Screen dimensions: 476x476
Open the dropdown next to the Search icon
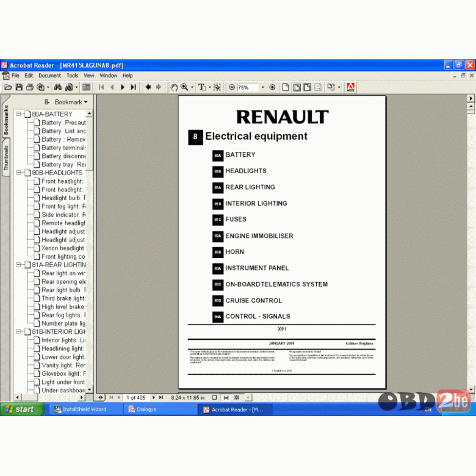tap(76, 87)
